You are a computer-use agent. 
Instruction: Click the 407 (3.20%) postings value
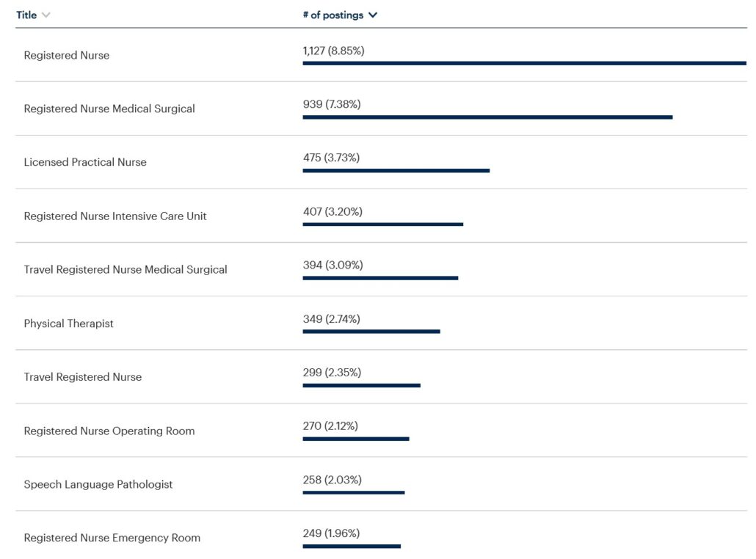[332, 212]
